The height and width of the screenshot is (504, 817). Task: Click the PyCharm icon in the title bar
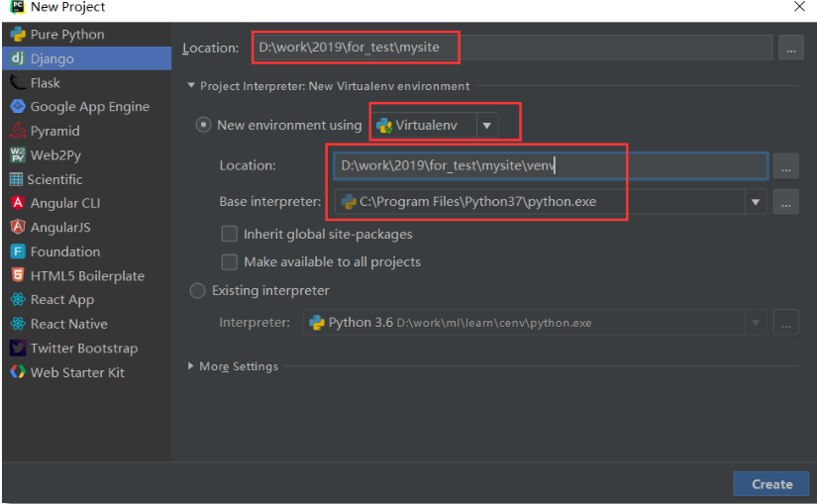pos(18,7)
